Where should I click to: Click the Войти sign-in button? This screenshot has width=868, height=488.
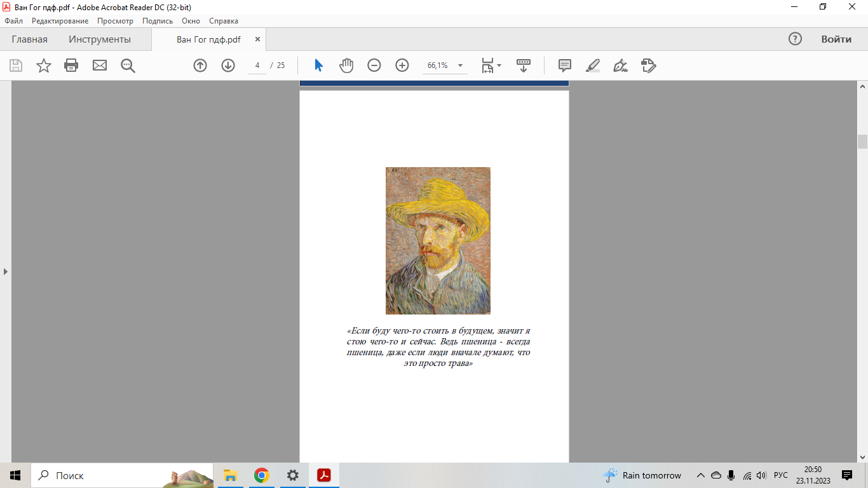pos(836,39)
